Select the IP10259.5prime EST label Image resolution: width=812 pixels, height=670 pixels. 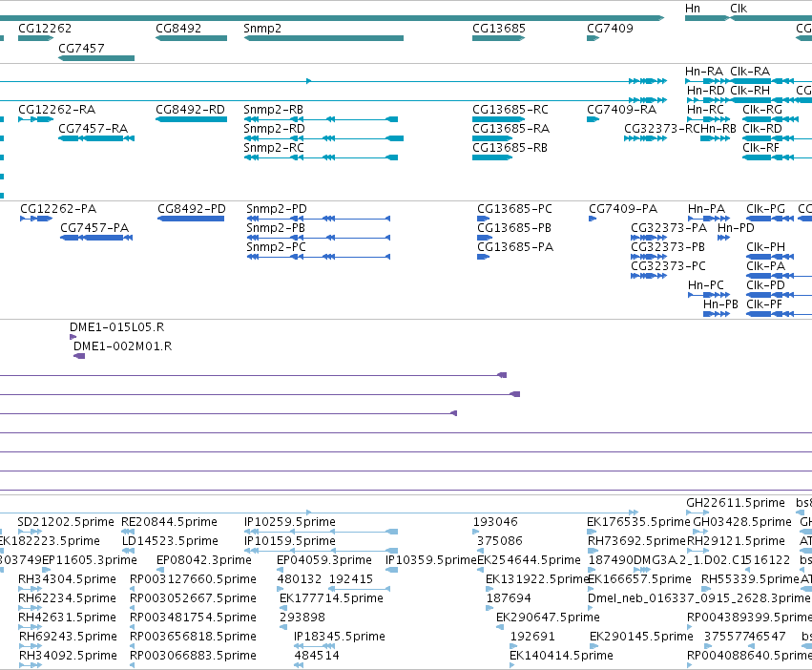(290, 522)
